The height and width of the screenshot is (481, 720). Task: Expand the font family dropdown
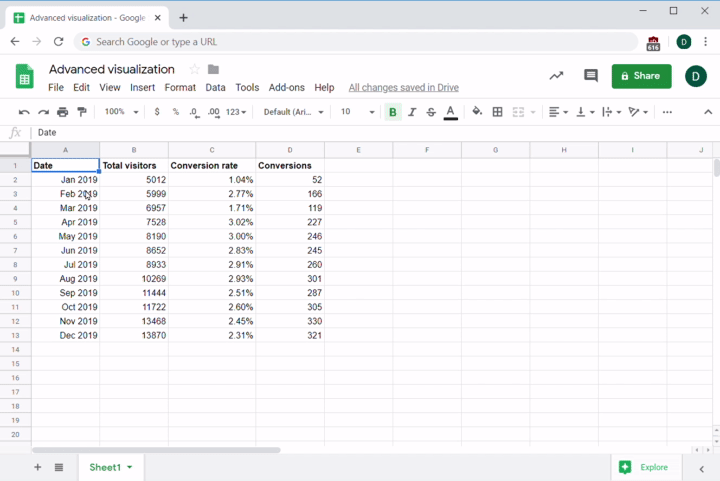(x=293, y=112)
